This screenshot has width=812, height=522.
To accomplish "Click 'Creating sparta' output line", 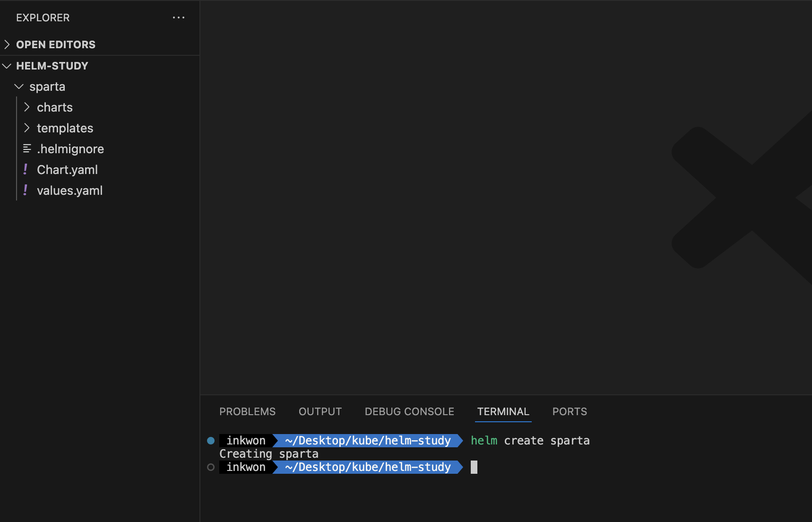I will coord(269,454).
